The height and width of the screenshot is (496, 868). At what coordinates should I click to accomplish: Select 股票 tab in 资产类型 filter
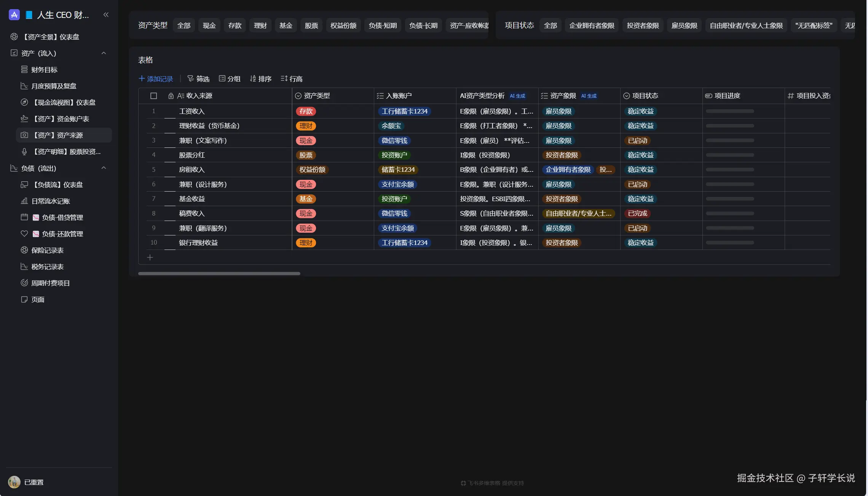pos(311,26)
